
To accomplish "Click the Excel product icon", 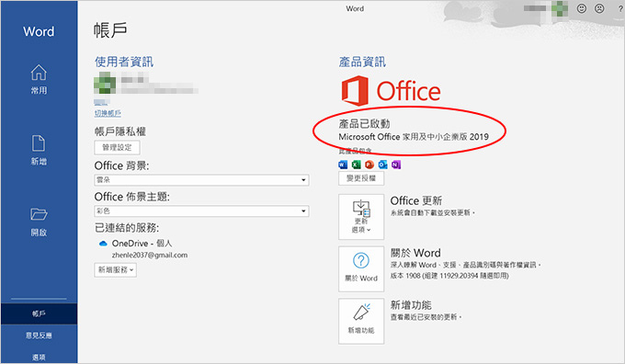I will click(x=356, y=165).
